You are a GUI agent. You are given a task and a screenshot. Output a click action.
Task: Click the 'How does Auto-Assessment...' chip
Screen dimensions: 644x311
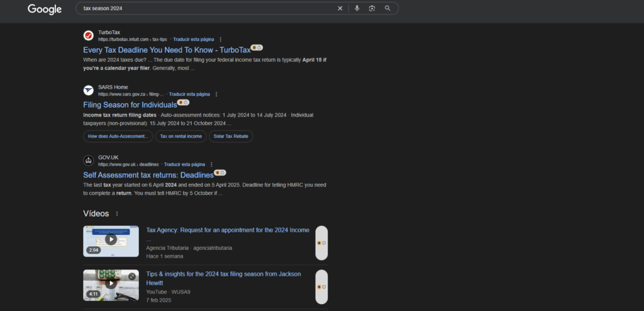coord(118,136)
